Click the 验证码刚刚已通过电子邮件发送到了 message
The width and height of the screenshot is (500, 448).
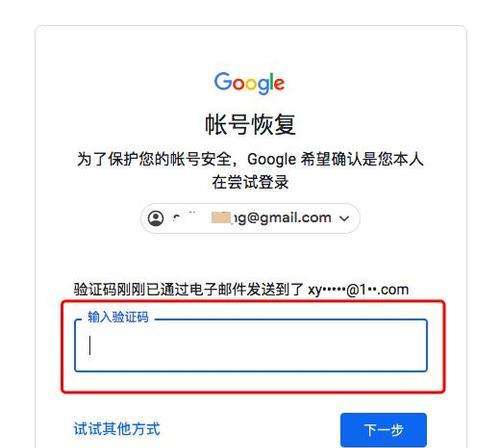tap(189, 289)
